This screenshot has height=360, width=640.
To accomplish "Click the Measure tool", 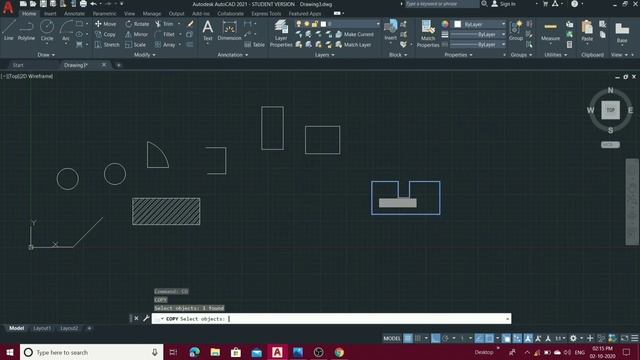I will pos(550,31).
